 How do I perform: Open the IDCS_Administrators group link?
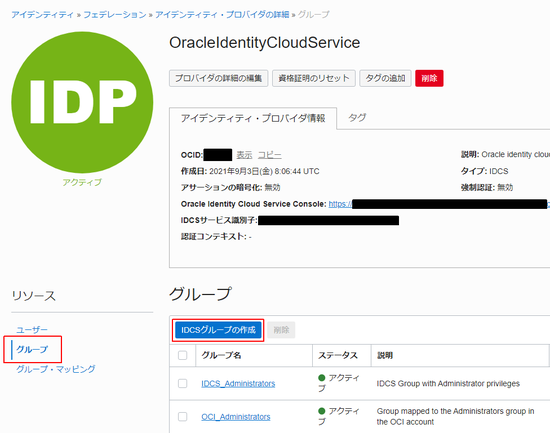point(238,384)
